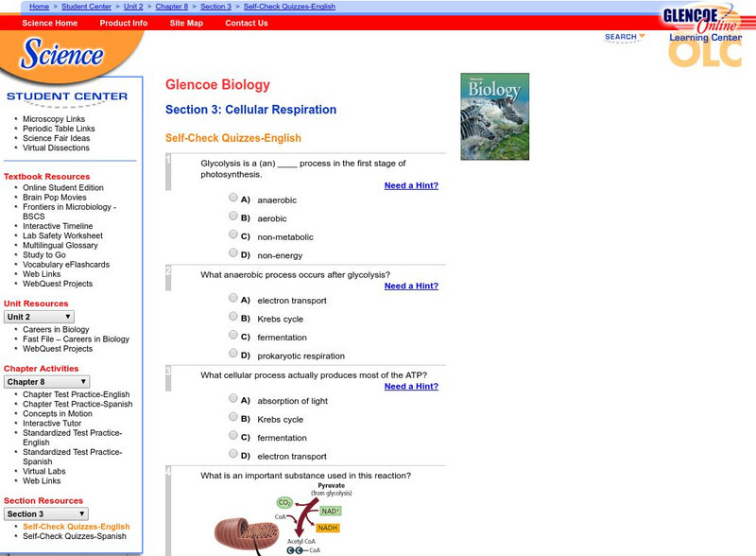
Task: Open Chapter Test Practice-Spanish
Action: (77, 404)
